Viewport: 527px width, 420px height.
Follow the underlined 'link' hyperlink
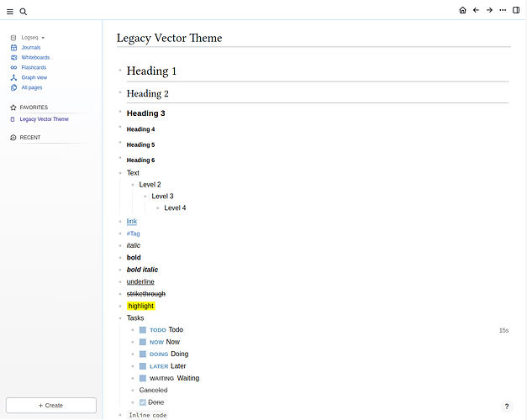[132, 221]
